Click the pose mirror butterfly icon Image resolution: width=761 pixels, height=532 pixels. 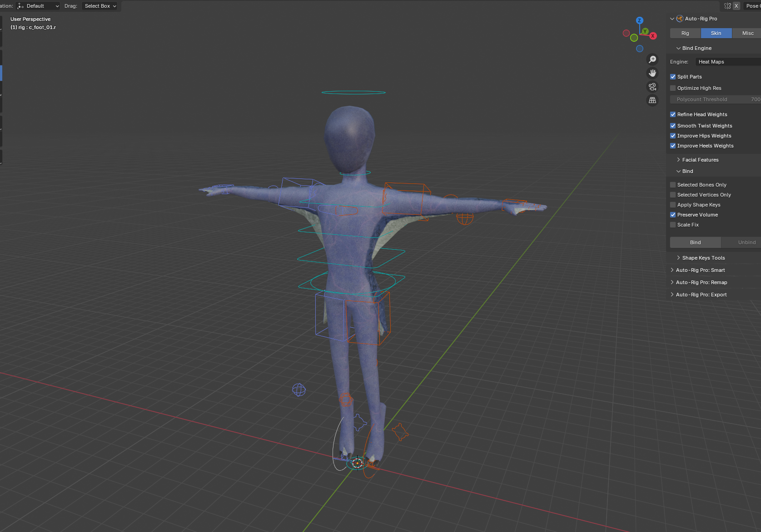coord(727,6)
